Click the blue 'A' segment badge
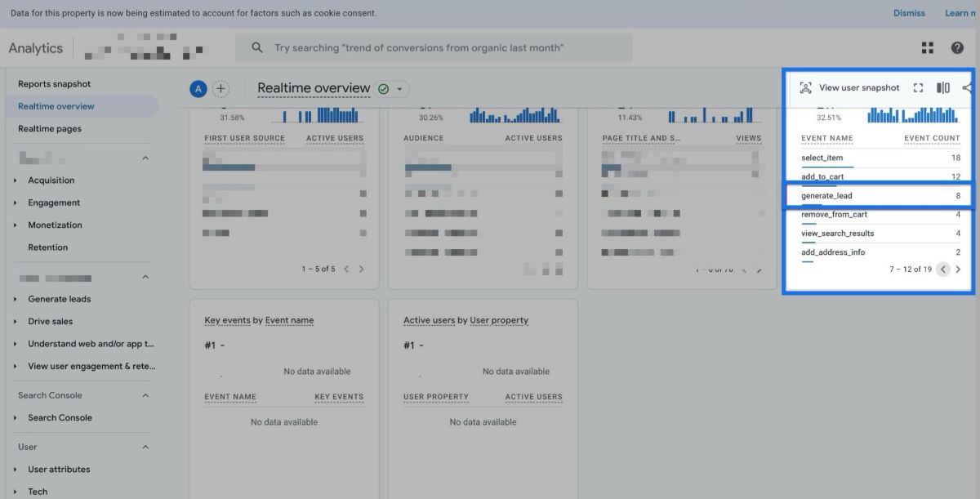Viewport: 980px width, 499px height. pyautogui.click(x=198, y=89)
